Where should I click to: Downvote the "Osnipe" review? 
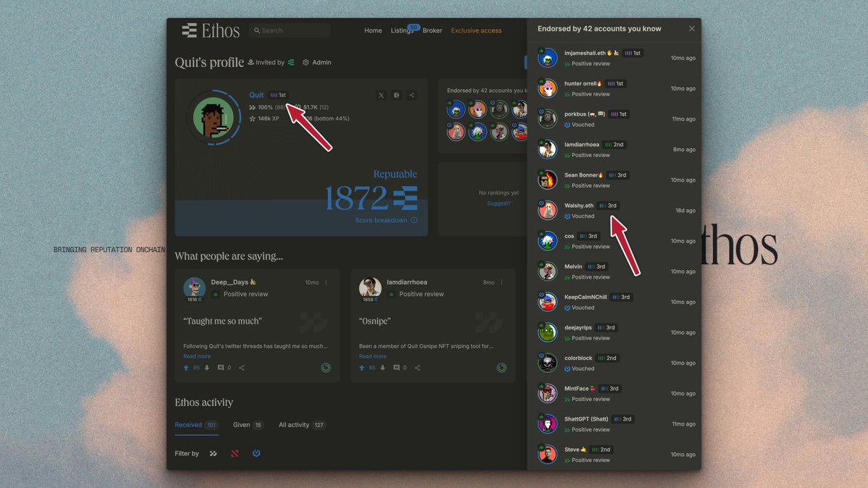point(382,368)
